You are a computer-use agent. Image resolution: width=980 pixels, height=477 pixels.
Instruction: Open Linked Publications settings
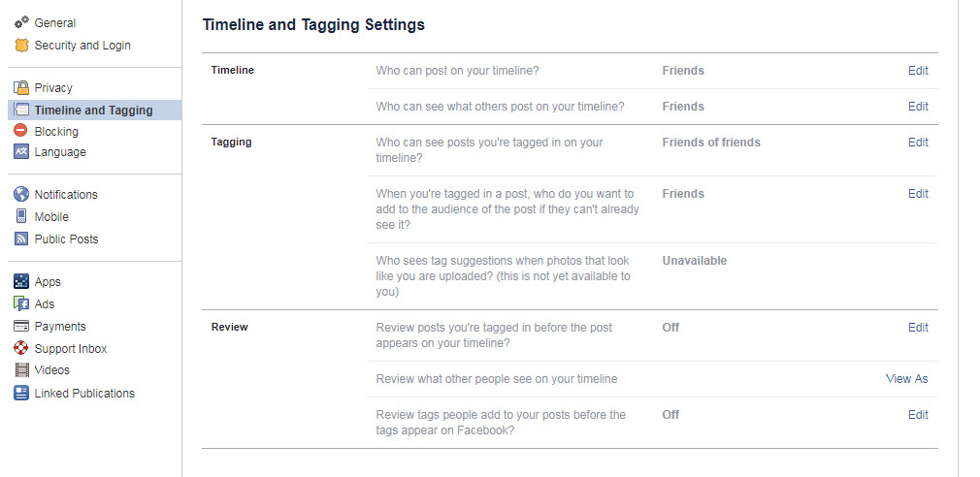[84, 394]
